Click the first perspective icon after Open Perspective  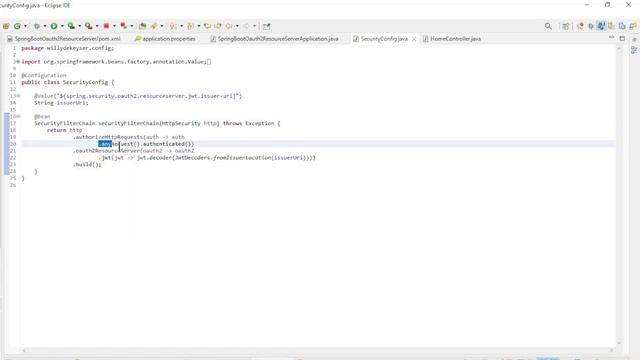580,26
